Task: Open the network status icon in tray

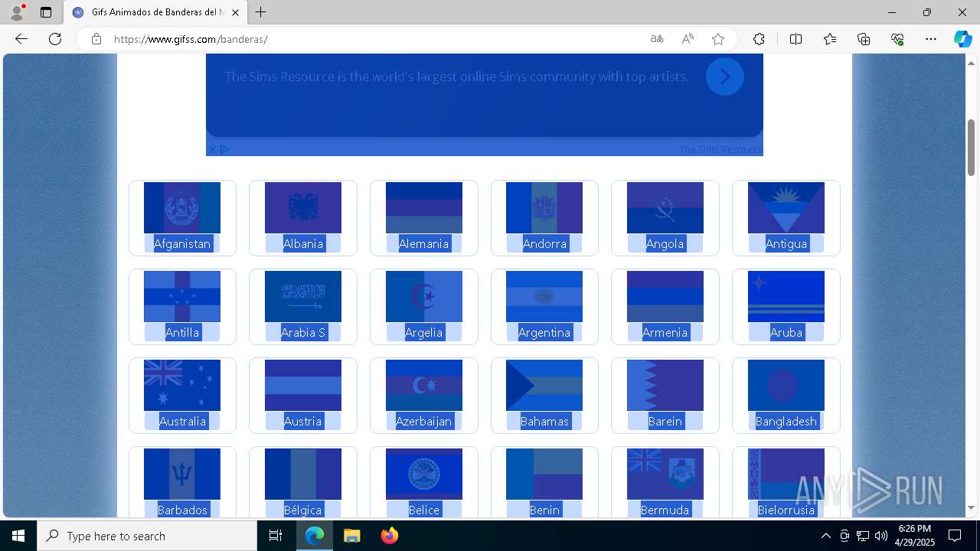Action: [x=863, y=536]
